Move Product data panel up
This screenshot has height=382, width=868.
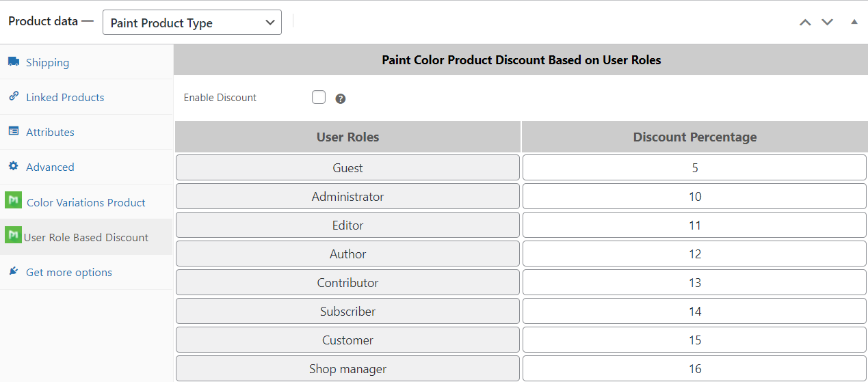pos(805,22)
